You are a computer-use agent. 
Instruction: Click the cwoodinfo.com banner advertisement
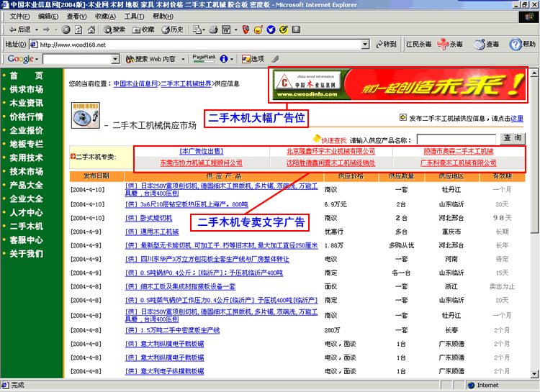(397, 86)
